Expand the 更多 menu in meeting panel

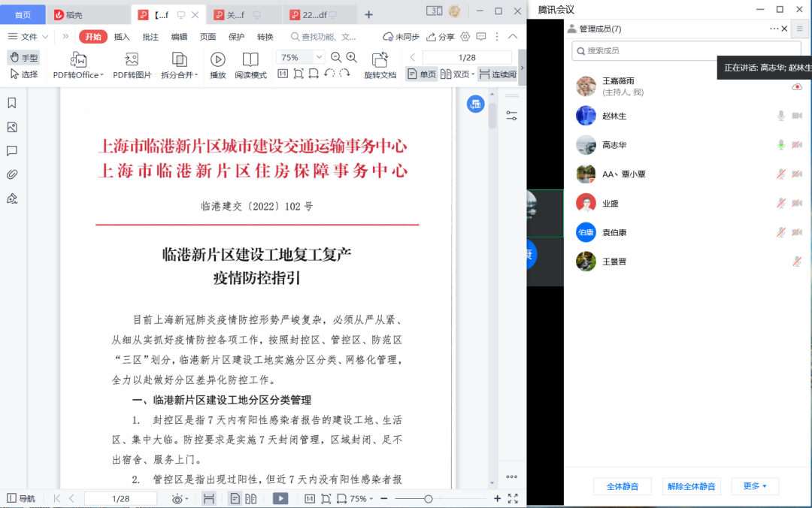point(755,486)
